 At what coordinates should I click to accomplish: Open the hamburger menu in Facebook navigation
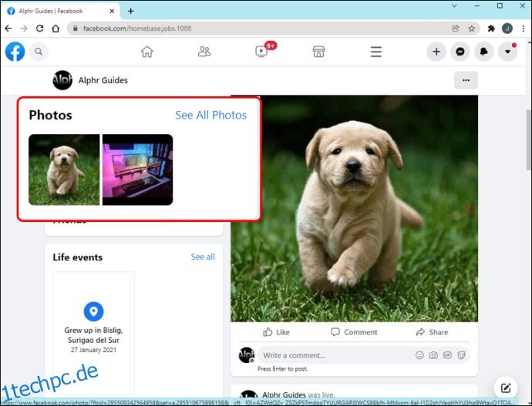376,52
